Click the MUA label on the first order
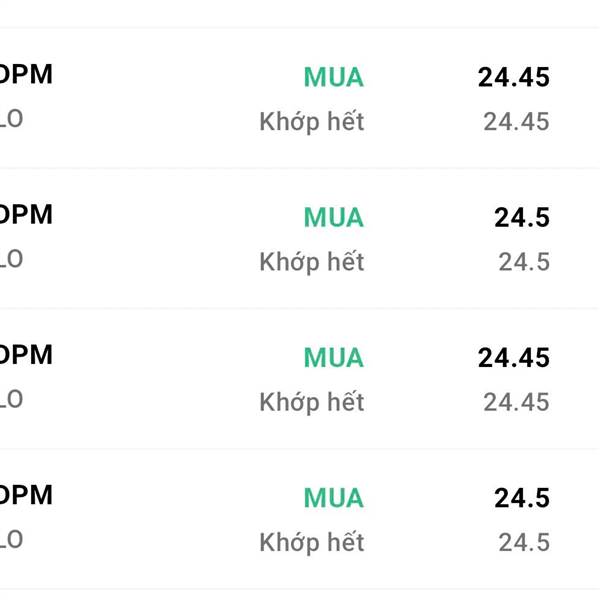600x600 pixels. pos(334,78)
